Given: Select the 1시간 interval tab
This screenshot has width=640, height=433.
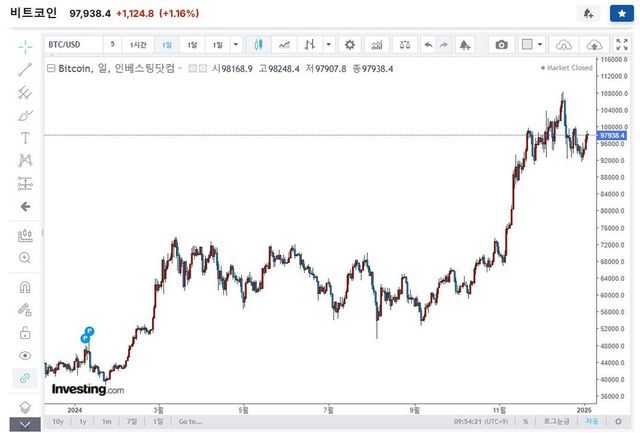Looking at the screenshot, I should click(139, 45).
